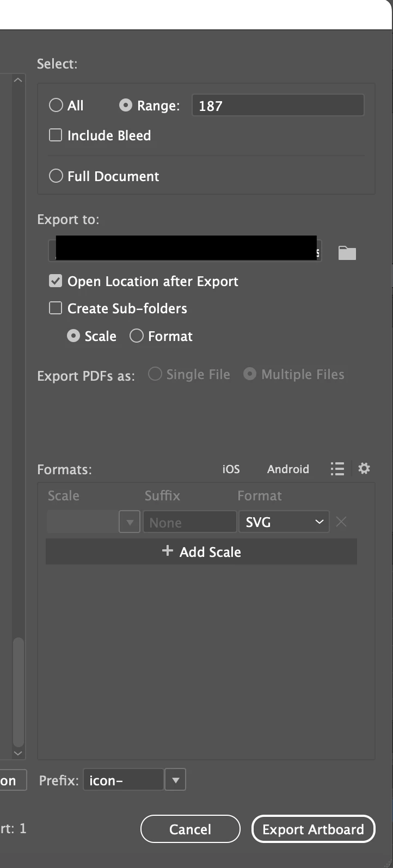Click the artboard list scrollbar thumb
Screen dimensions: 393x868
[18, 692]
